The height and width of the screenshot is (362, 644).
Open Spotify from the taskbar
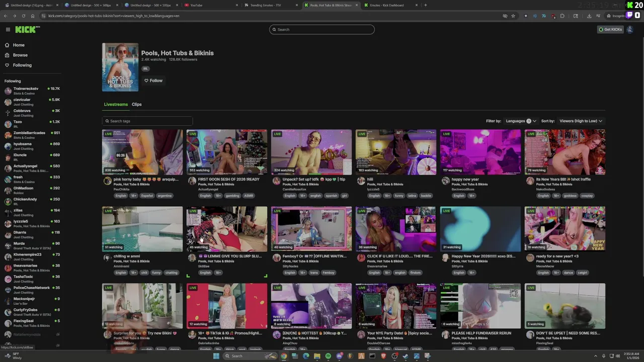tap(328, 356)
